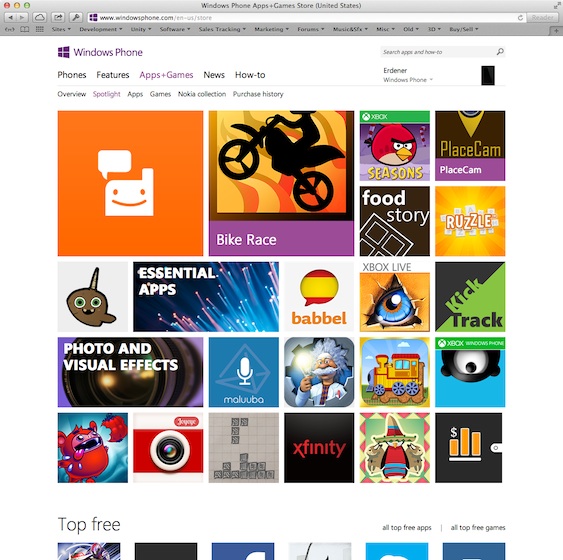Expand the Software bookmarks folder
The width and height of the screenshot is (563, 560).
(x=175, y=29)
